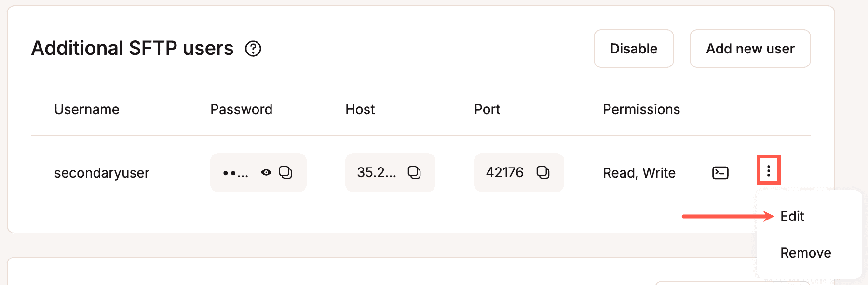
Task: Select Edit from the options menu
Action: tap(792, 216)
